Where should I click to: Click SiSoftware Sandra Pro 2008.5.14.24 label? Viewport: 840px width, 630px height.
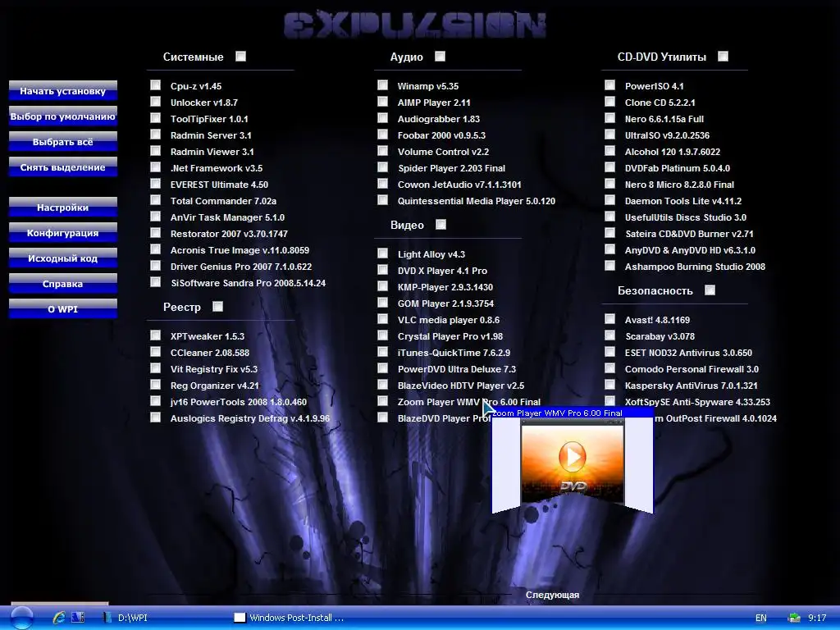pos(248,283)
